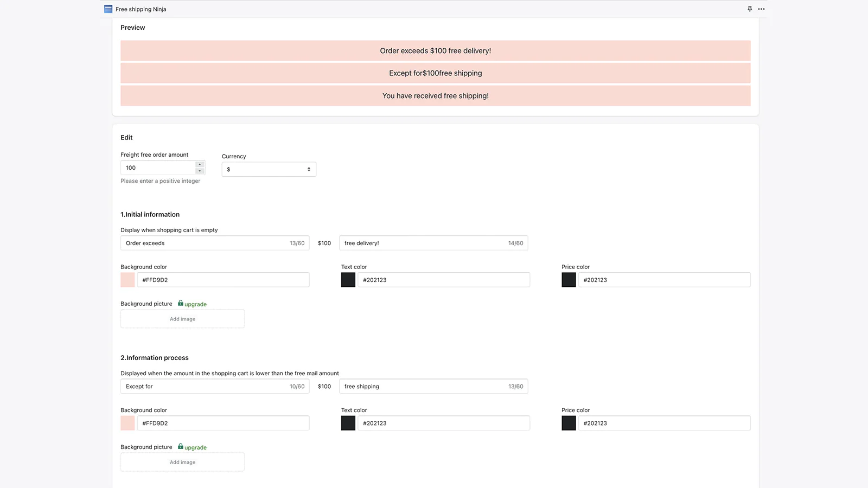Click upgrade link in Initial information section
The width and height of the screenshot is (868, 488).
195,304
